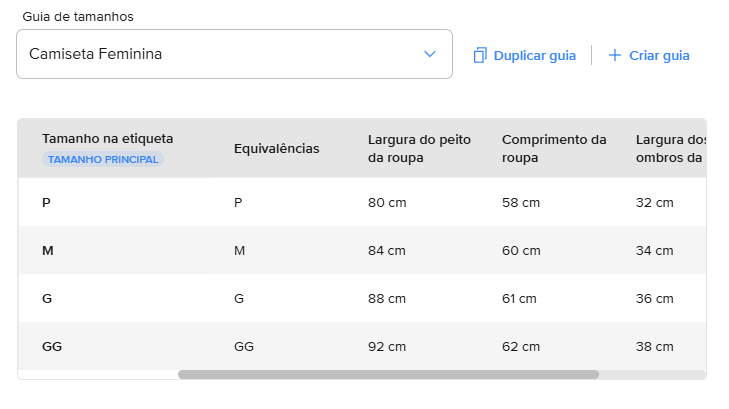The height and width of the screenshot is (409, 729).
Task: Click the horizontal scrollbar under the table
Action: 388,375
